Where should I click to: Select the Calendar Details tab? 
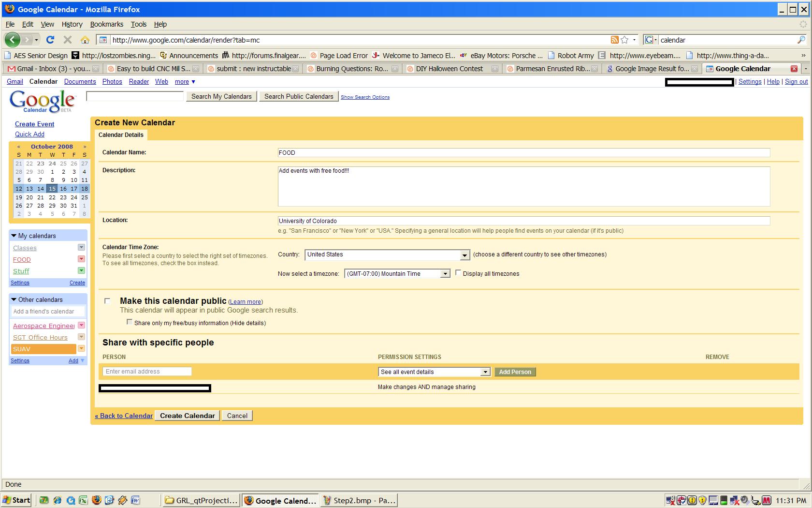[121, 135]
